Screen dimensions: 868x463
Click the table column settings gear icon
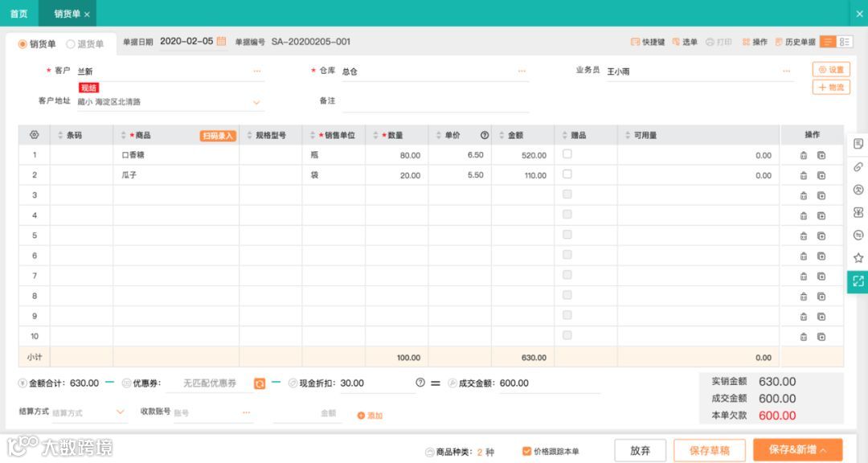(x=35, y=134)
